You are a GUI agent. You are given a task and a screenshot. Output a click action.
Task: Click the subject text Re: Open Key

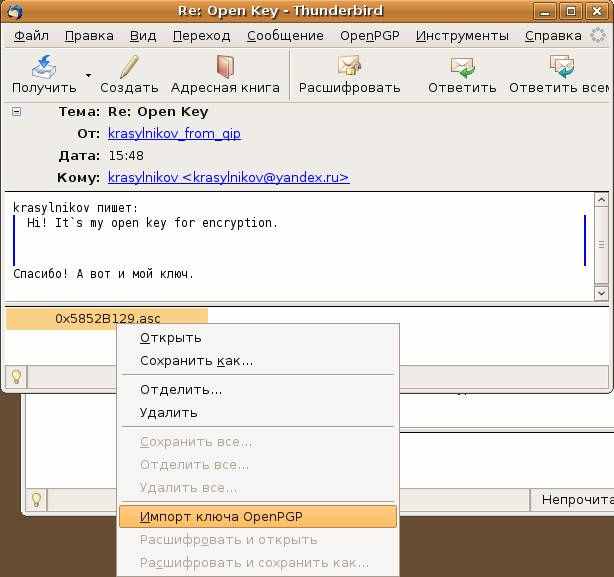(158, 112)
